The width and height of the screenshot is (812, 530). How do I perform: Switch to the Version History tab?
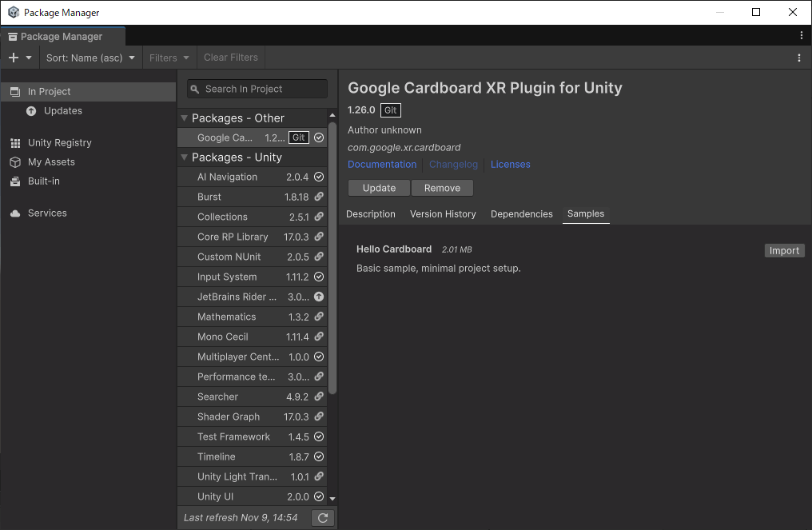click(x=443, y=214)
